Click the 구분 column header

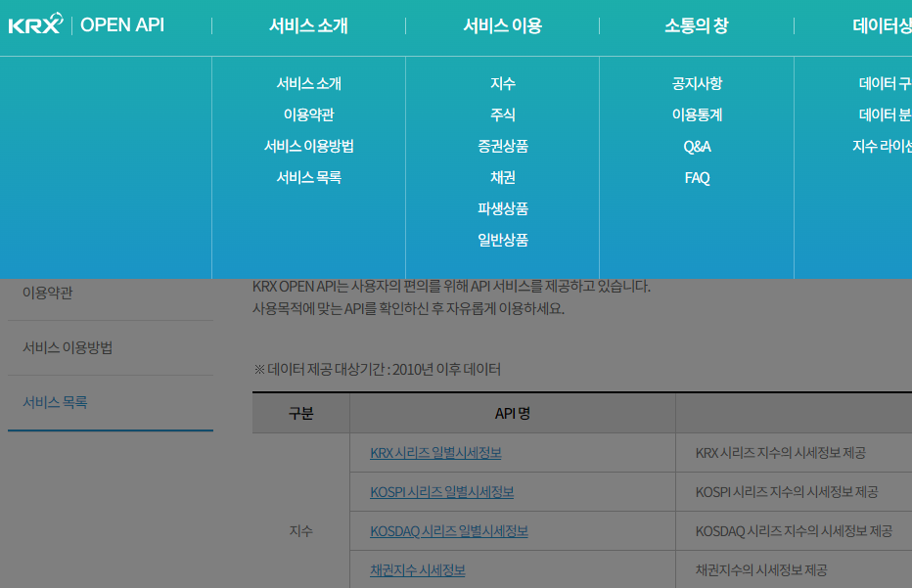pos(300,413)
